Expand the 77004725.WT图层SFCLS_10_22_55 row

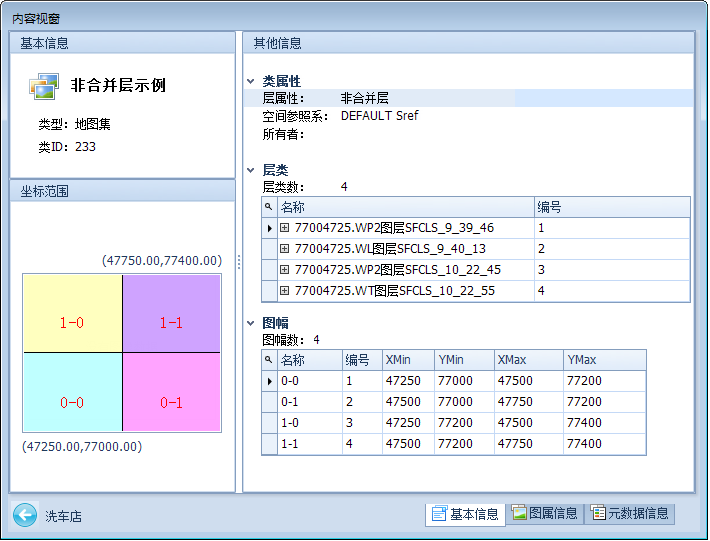click(285, 291)
